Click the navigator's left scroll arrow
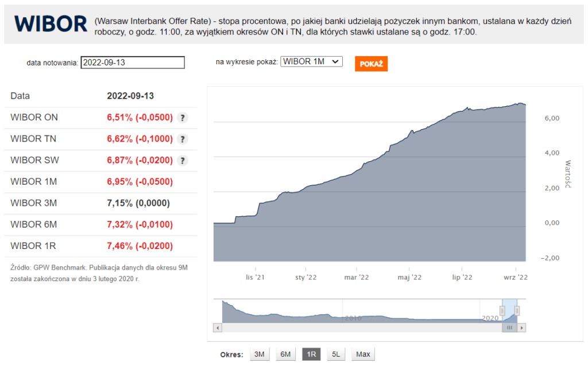This screenshot has width=588, height=374. tap(217, 328)
